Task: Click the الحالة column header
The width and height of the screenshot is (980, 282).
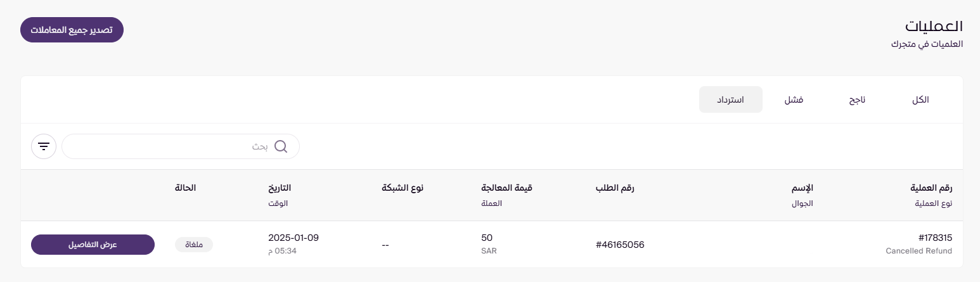Action: coord(185,188)
